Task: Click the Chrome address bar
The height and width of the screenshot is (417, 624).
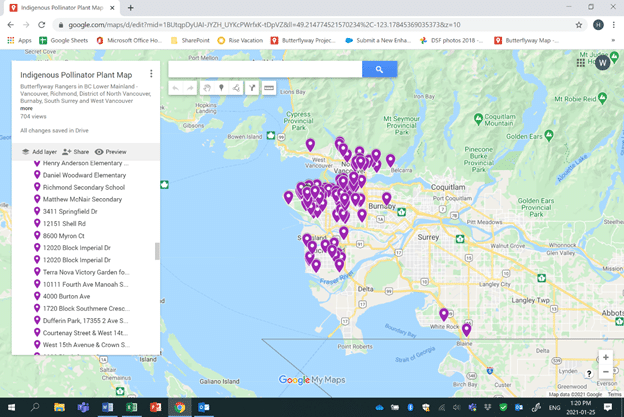Action: [314, 25]
